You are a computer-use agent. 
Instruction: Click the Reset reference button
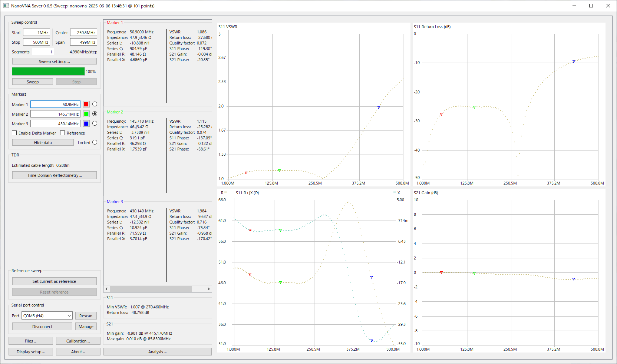(x=55, y=292)
